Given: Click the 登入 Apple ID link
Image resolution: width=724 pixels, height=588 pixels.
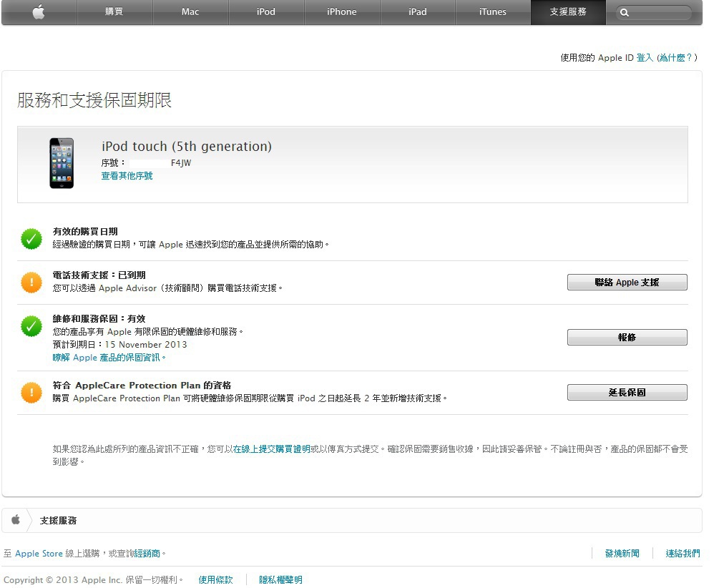Looking at the screenshot, I should tap(645, 58).
